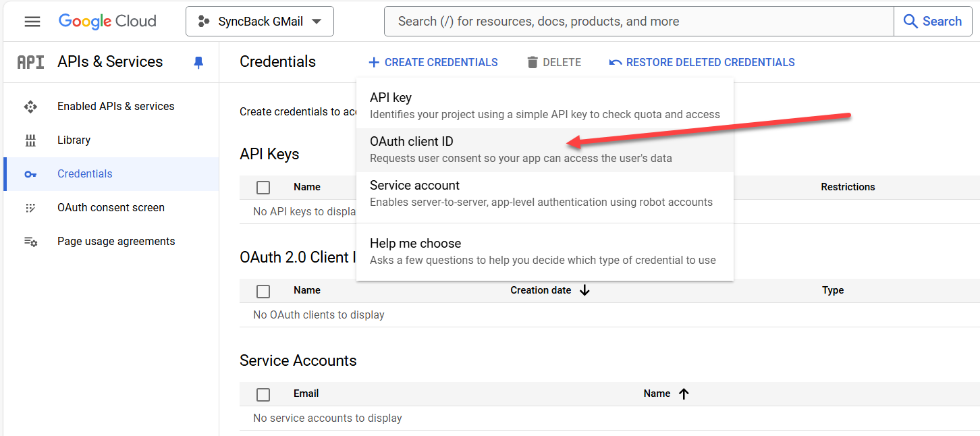Click the blue Search button
This screenshot has width=980, height=436.
[933, 22]
